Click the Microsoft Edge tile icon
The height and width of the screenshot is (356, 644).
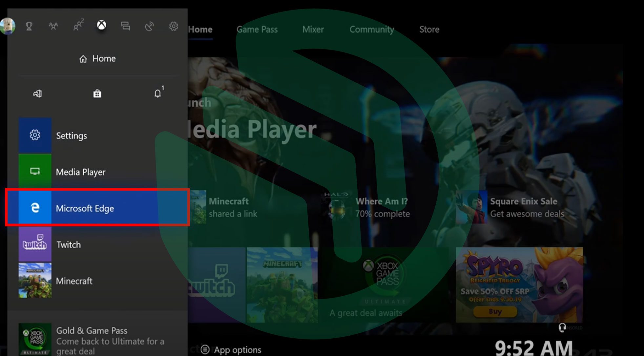[35, 208]
